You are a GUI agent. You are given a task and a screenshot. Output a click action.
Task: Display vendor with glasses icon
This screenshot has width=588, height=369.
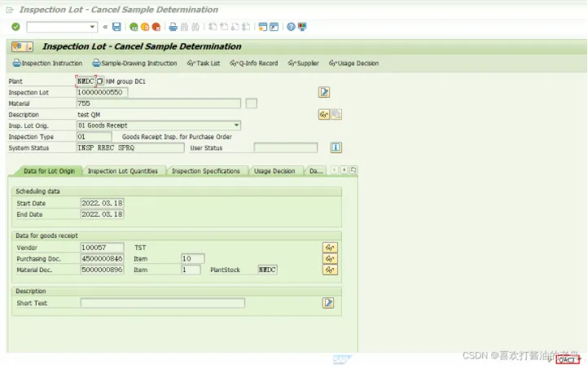[x=330, y=248]
